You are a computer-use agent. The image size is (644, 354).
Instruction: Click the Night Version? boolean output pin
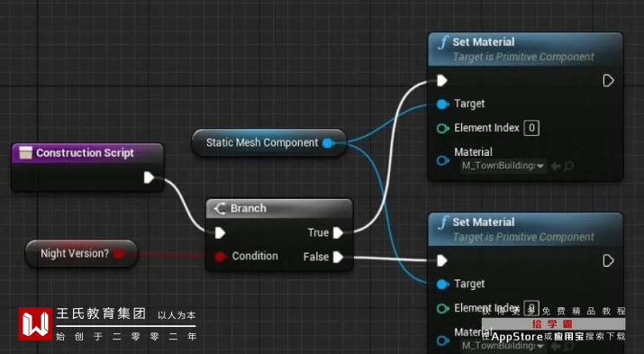[118, 254]
